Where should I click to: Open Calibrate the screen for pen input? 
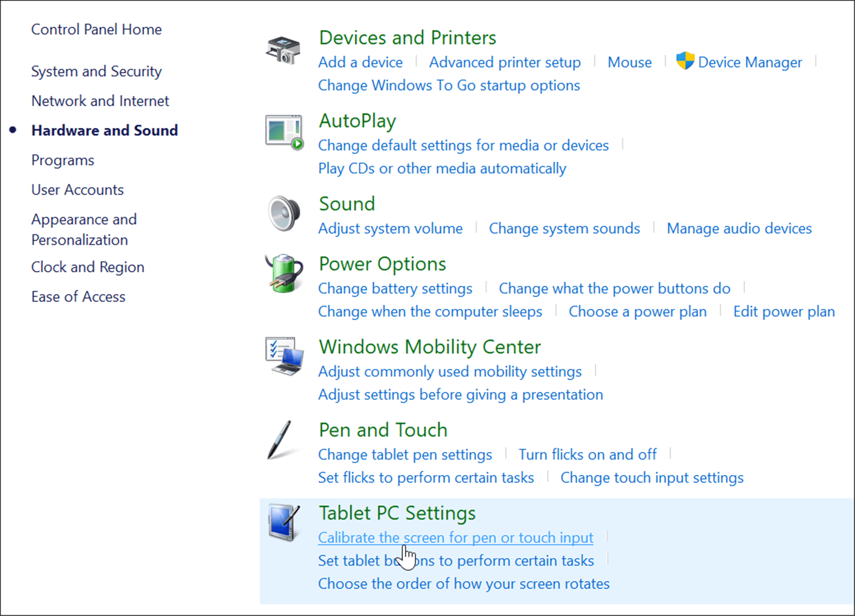[456, 537]
